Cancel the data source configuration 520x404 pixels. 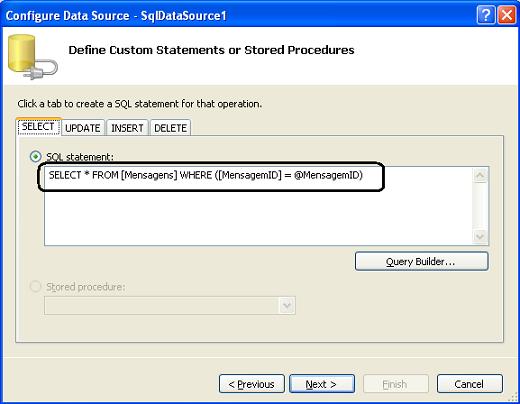(470, 384)
